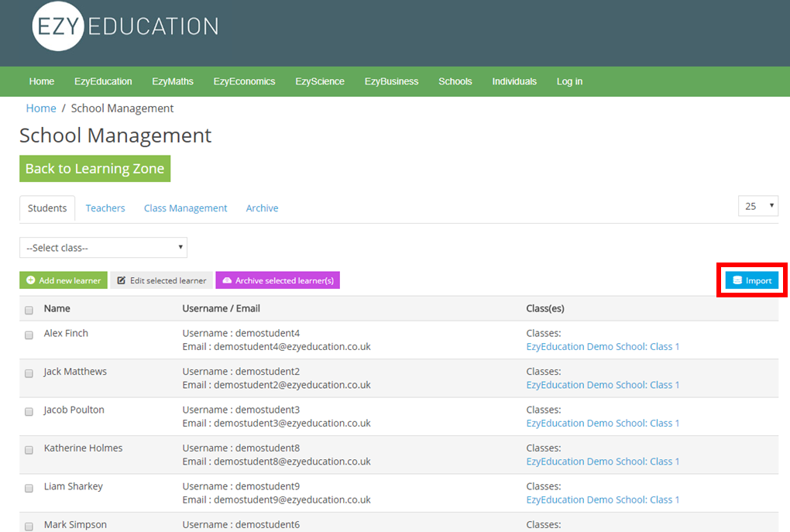Click Log in
This screenshot has width=790, height=532.
click(569, 81)
